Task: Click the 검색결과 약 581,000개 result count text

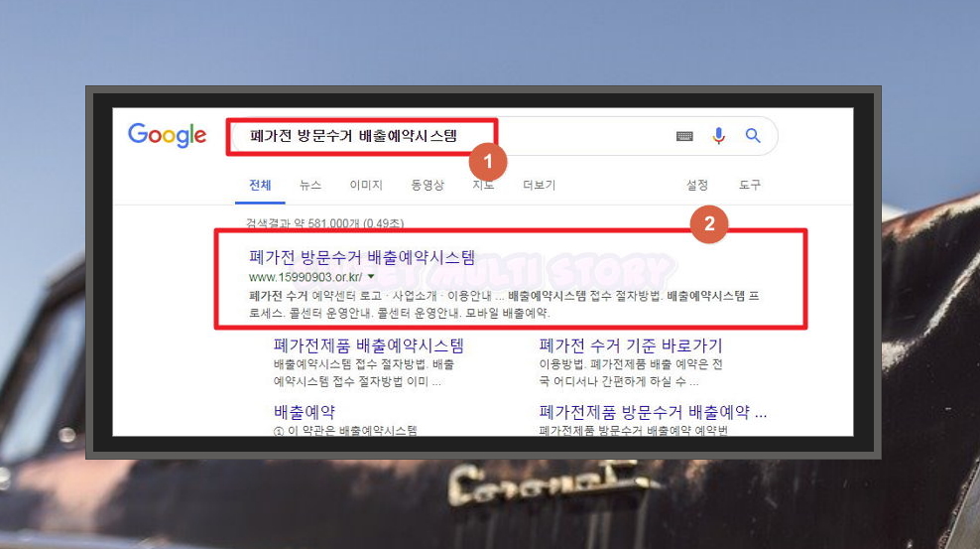Action: (325, 223)
